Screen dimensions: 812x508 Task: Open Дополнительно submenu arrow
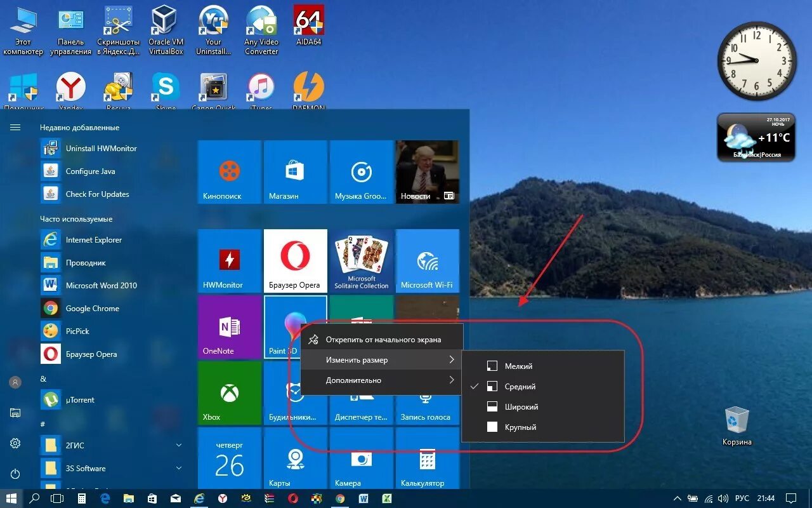(x=452, y=380)
